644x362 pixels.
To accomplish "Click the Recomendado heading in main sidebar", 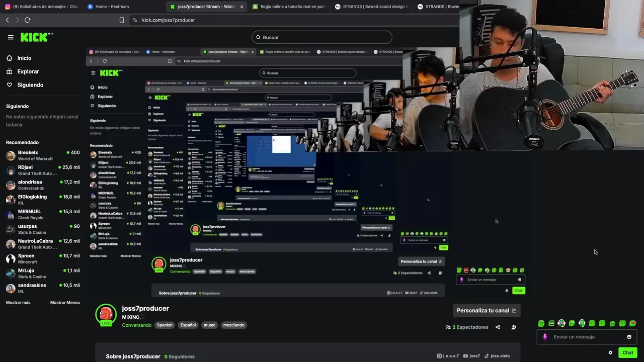I will [x=22, y=142].
